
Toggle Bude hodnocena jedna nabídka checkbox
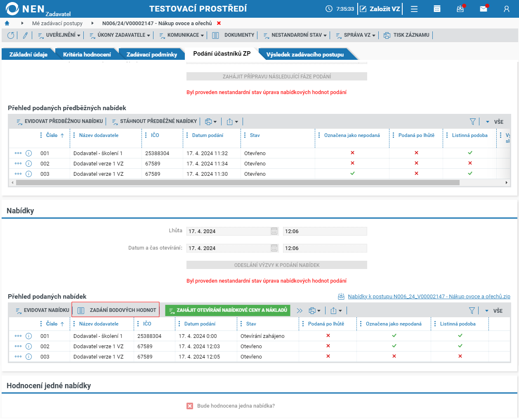click(x=190, y=406)
